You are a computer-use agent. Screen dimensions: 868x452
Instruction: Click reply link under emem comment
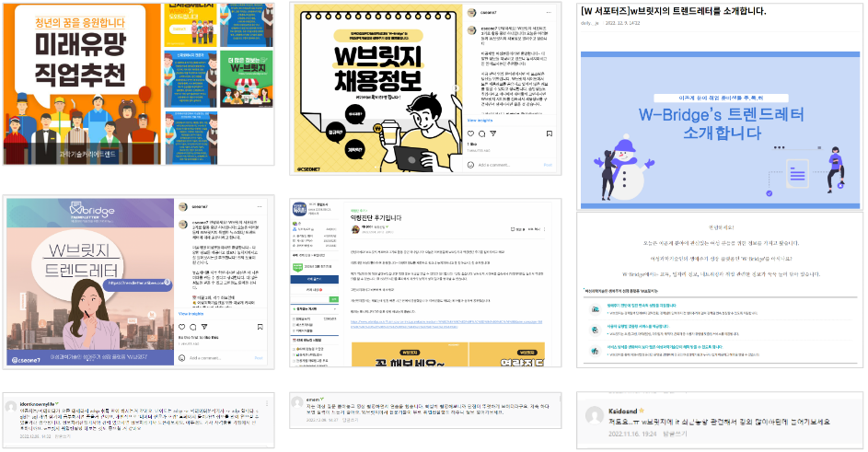click(x=350, y=420)
